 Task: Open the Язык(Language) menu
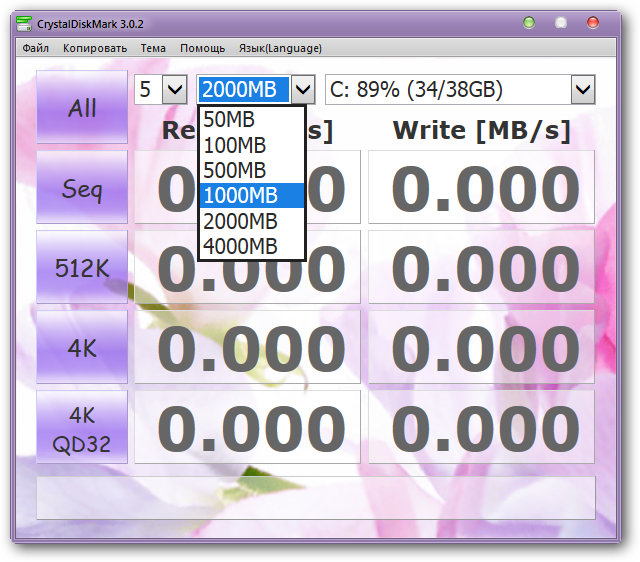280,48
